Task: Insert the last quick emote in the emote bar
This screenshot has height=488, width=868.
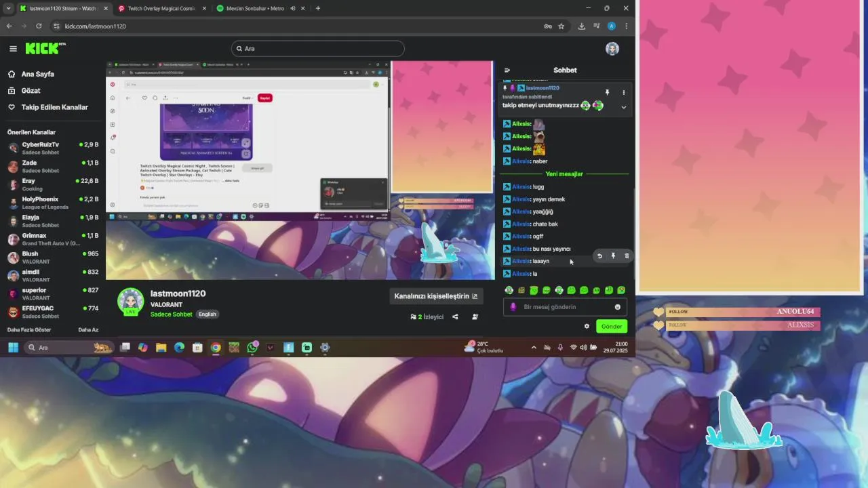Action: coord(621,290)
